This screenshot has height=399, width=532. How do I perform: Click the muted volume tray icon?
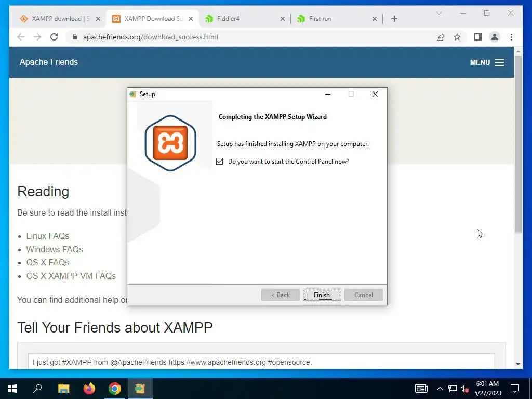(x=464, y=389)
